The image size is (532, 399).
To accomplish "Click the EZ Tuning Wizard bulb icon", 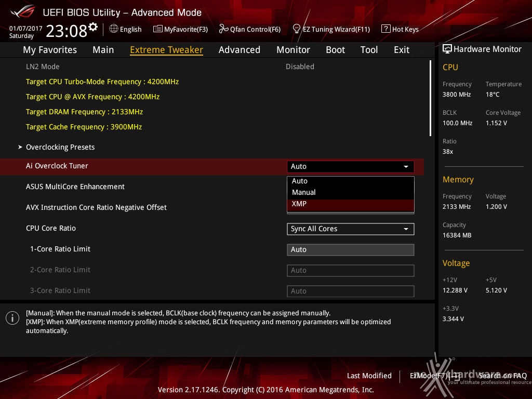I will pos(297,29).
